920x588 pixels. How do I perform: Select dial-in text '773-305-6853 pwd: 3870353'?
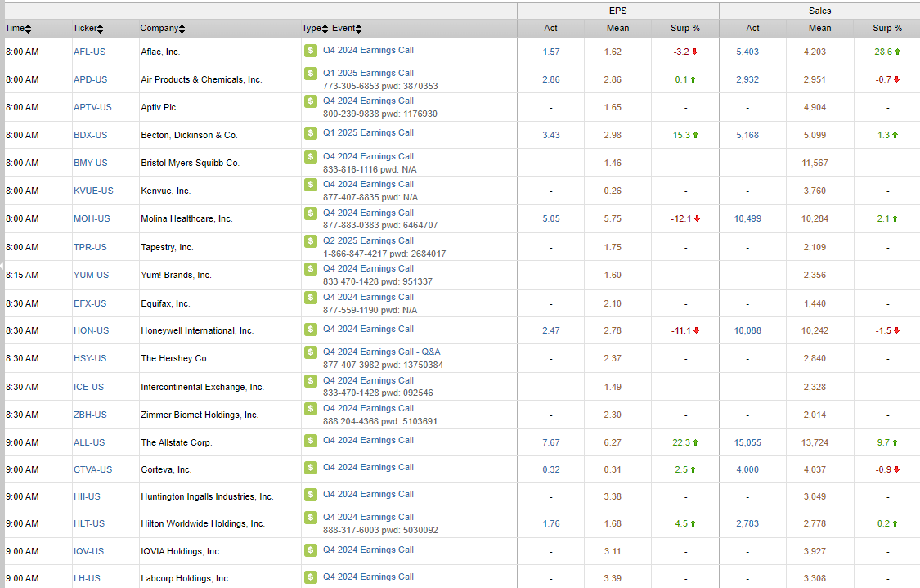click(x=380, y=86)
